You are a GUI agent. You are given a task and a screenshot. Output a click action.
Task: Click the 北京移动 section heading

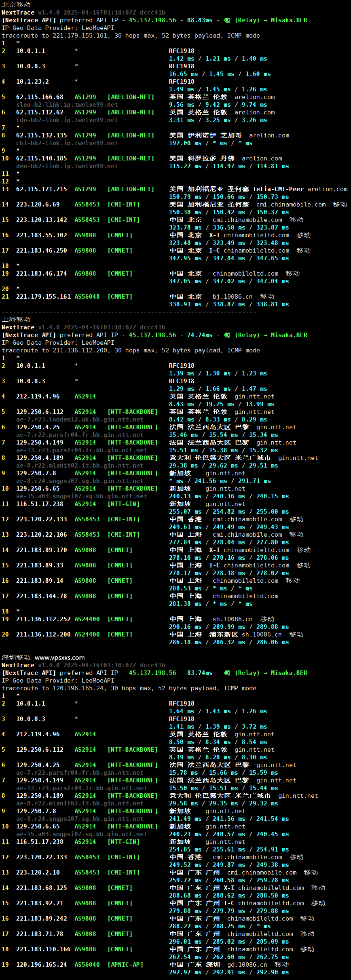[x=16, y=5]
